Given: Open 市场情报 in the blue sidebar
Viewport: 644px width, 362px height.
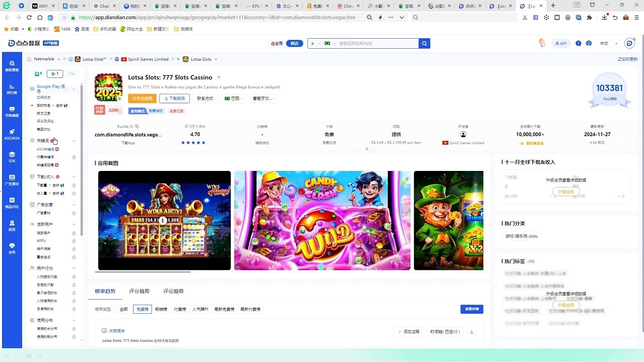Looking at the screenshot, I should [12, 112].
